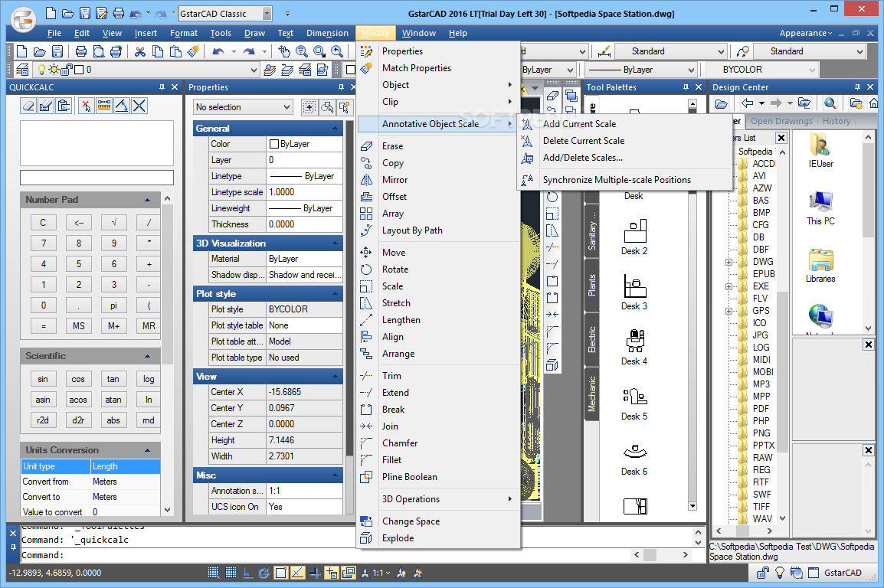This screenshot has height=588, width=884.
Task: Toggle Ortho mode in the status bar
Action: coord(247,573)
